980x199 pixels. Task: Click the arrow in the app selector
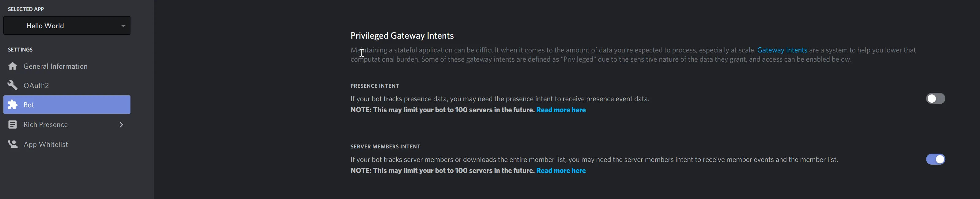tap(123, 26)
